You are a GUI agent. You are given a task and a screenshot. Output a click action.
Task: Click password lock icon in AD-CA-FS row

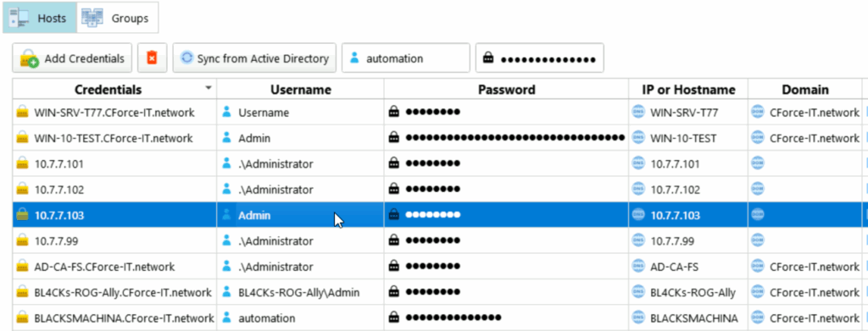point(393,267)
